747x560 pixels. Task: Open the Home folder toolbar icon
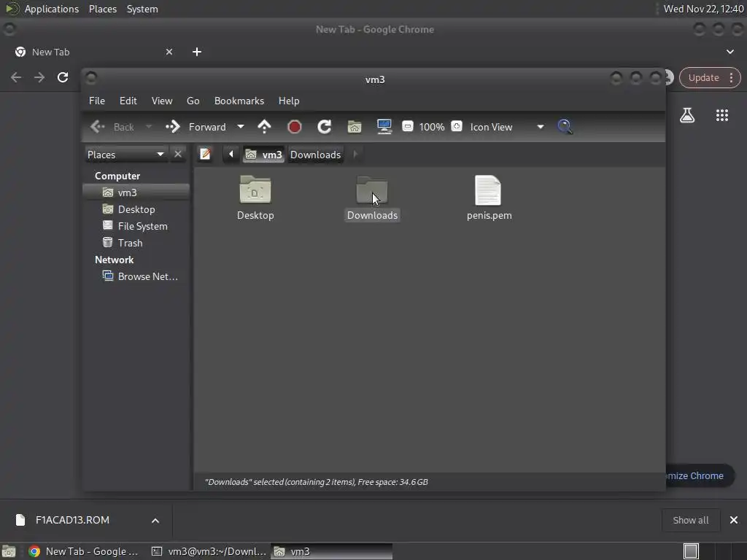coord(355,127)
